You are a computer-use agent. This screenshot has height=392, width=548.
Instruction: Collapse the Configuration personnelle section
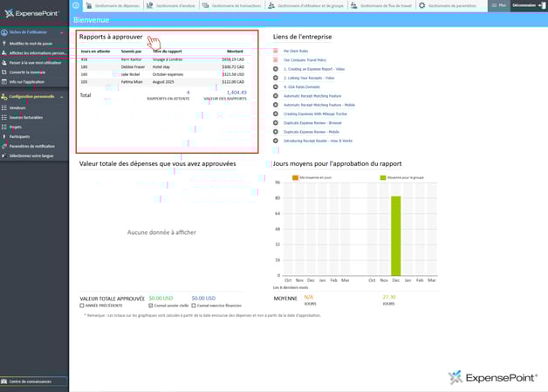[x=61, y=97]
